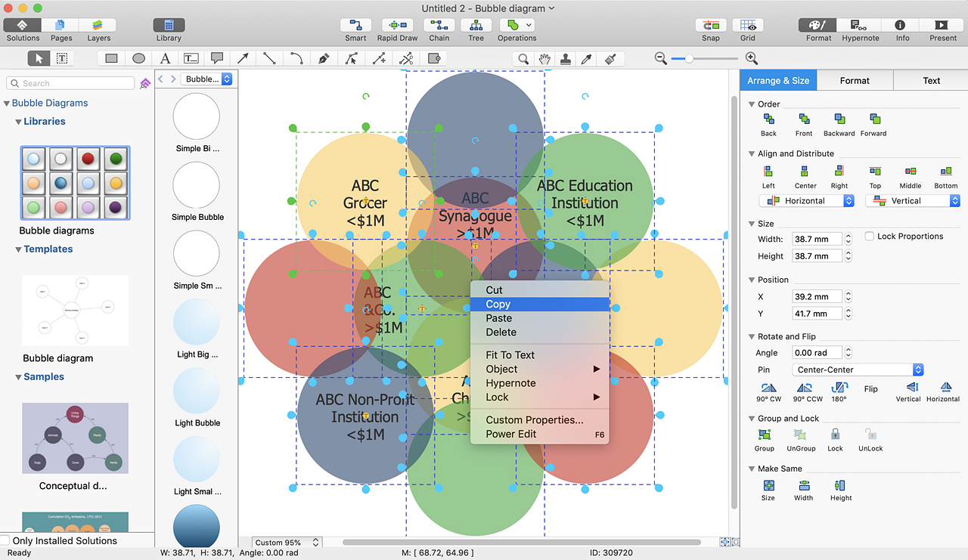Select Power Edit in context menu
Viewport: 968px width, 560px height.
511,434
